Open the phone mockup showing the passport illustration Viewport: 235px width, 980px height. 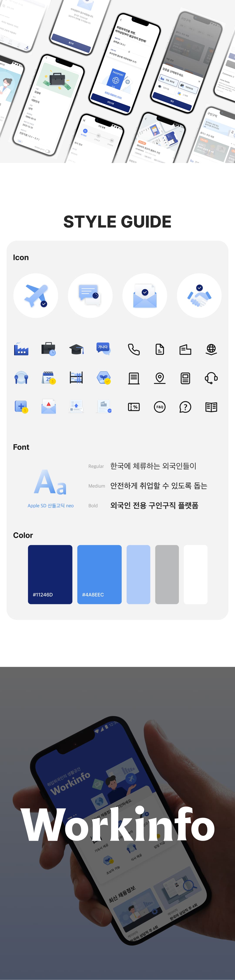125,63
